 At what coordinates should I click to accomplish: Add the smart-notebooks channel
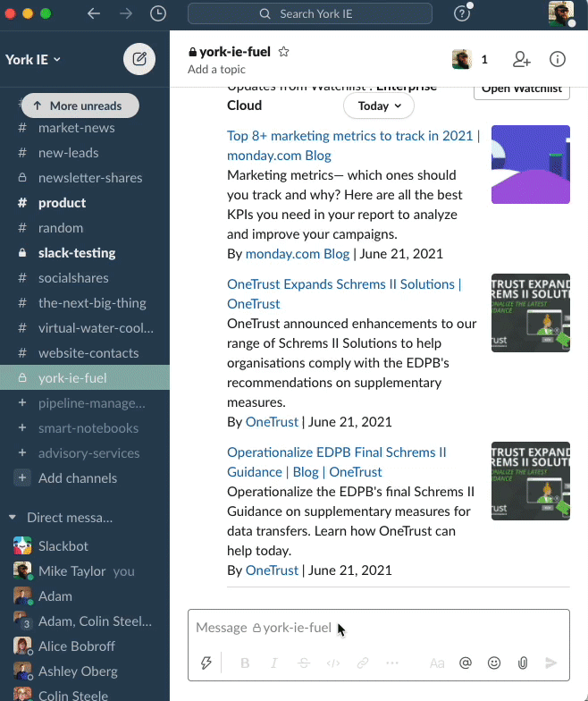pyautogui.click(x=85, y=428)
